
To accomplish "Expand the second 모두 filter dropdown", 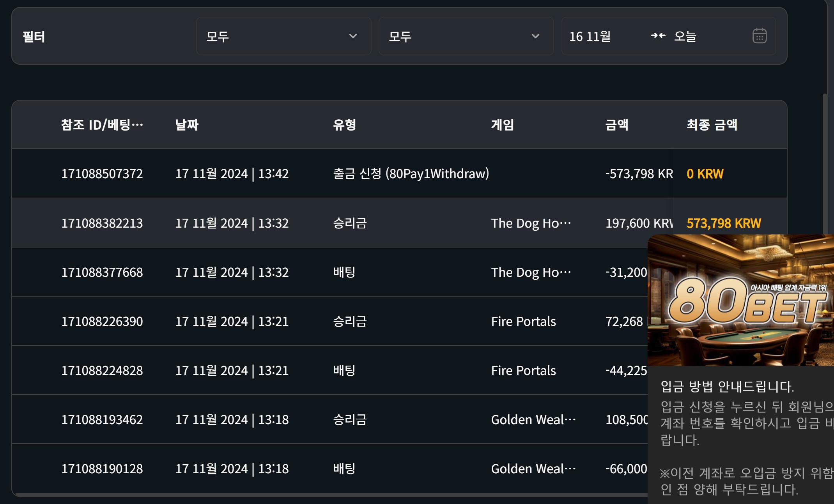I will [466, 36].
